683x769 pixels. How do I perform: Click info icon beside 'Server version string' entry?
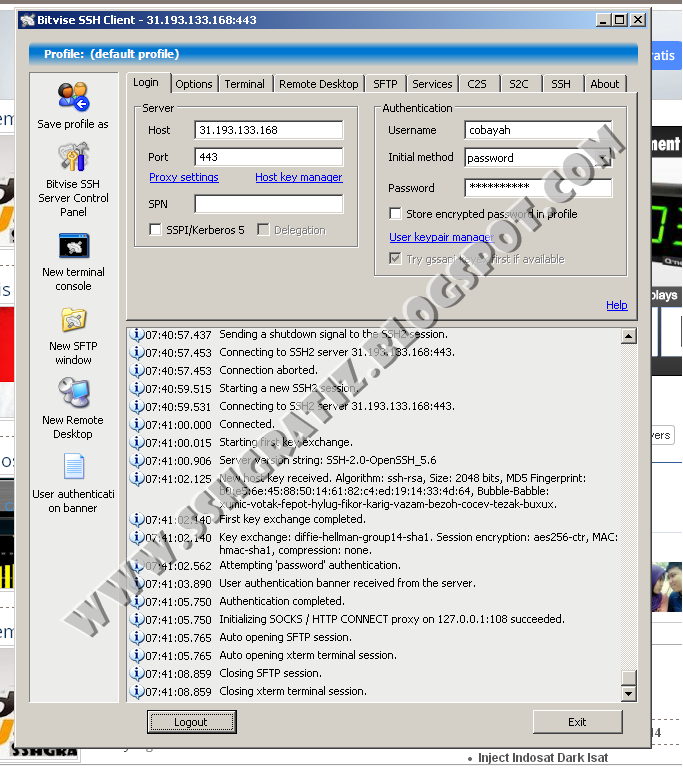click(137, 461)
